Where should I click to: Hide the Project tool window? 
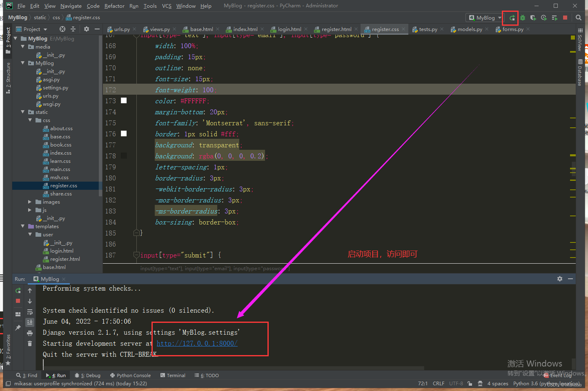(x=97, y=29)
